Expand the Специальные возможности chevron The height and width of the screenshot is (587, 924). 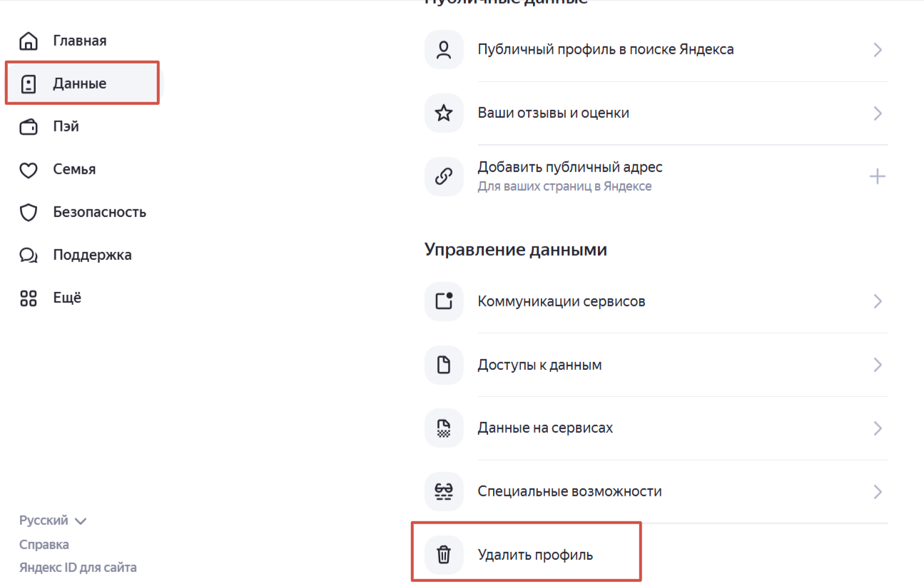click(878, 491)
